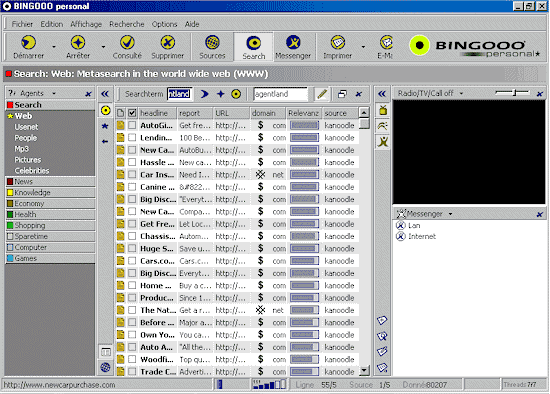Open the Aide menu

tap(192, 24)
